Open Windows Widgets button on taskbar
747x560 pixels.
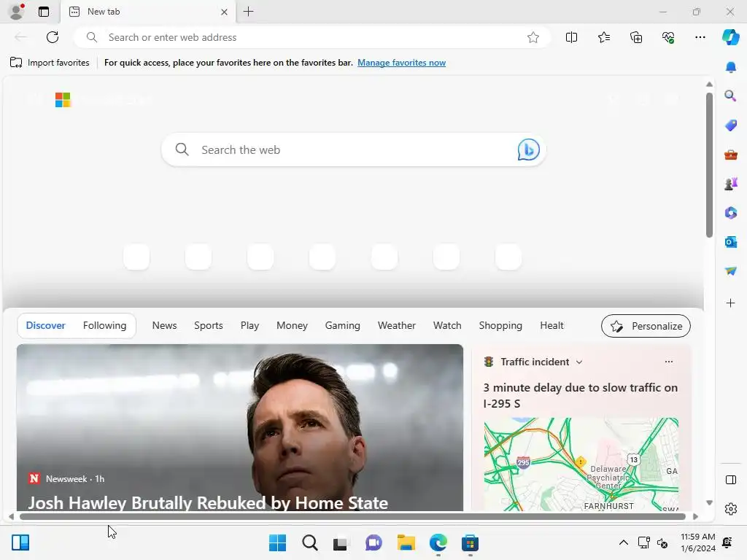20,542
